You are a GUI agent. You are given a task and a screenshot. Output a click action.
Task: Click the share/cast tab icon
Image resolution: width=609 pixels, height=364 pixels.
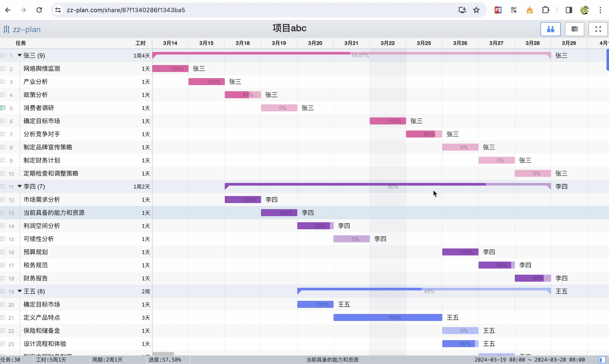coord(462,10)
